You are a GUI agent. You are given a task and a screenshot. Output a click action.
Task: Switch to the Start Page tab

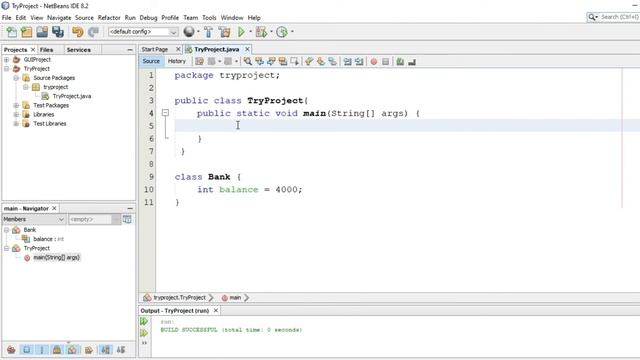click(155, 49)
